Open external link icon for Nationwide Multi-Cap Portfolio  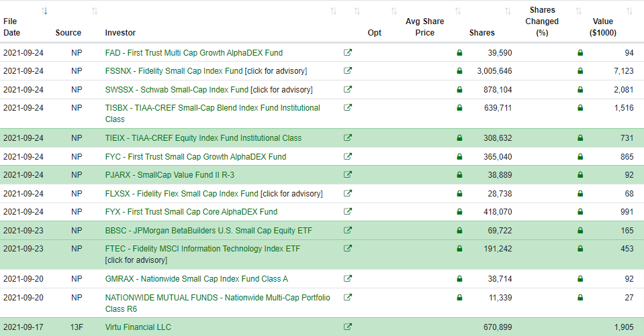[347, 297]
